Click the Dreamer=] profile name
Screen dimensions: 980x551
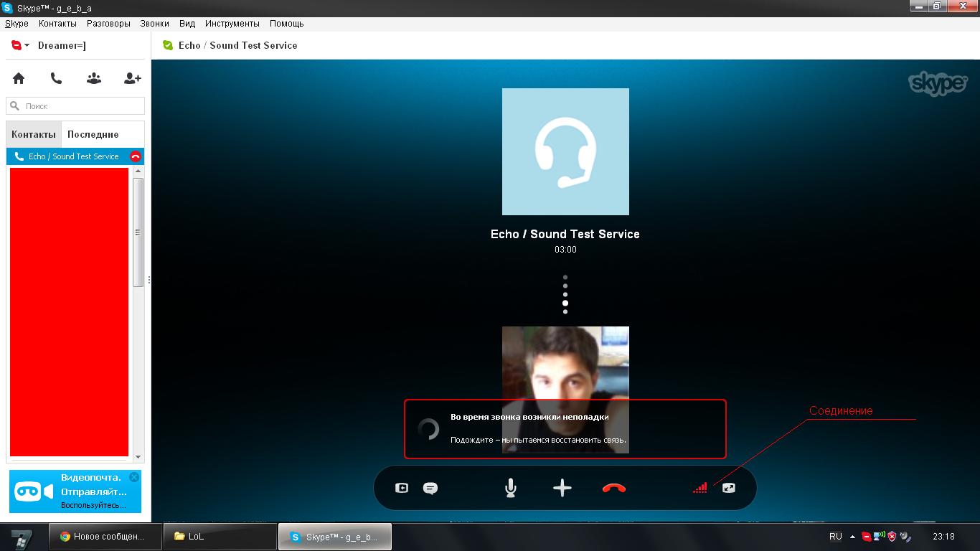click(62, 45)
